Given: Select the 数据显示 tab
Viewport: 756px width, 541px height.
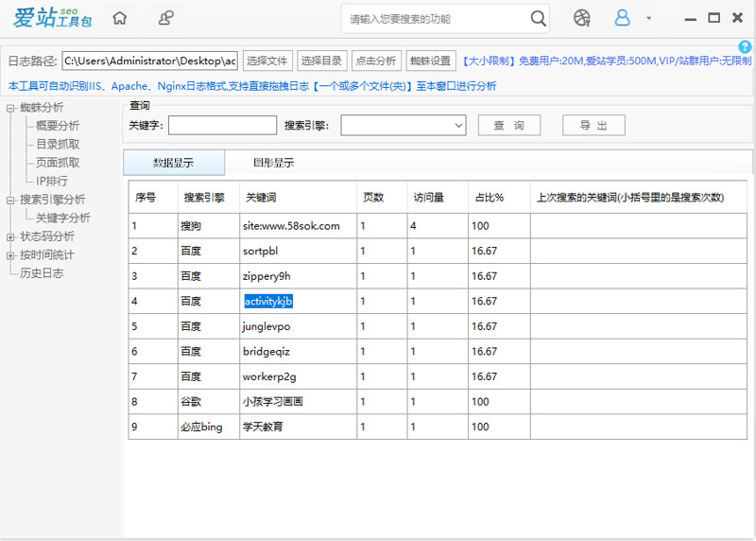Looking at the screenshot, I should (174, 163).
